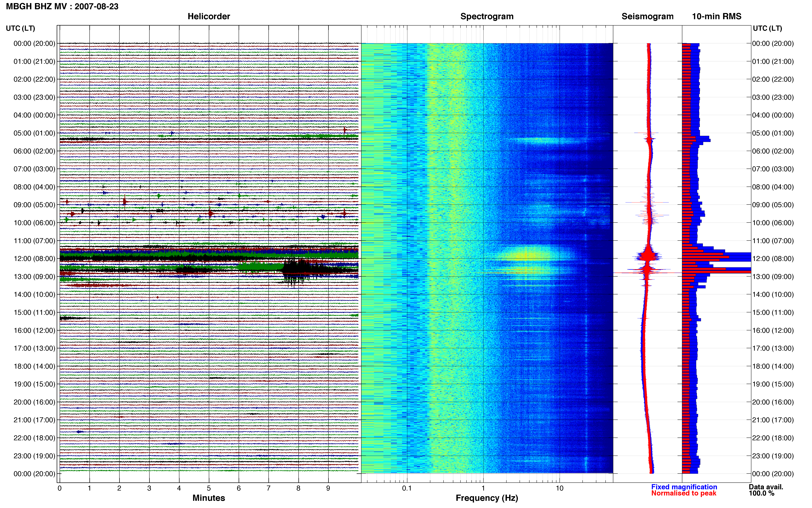Click the Minutes axis tick label '7'

click(x=269, y=488)
